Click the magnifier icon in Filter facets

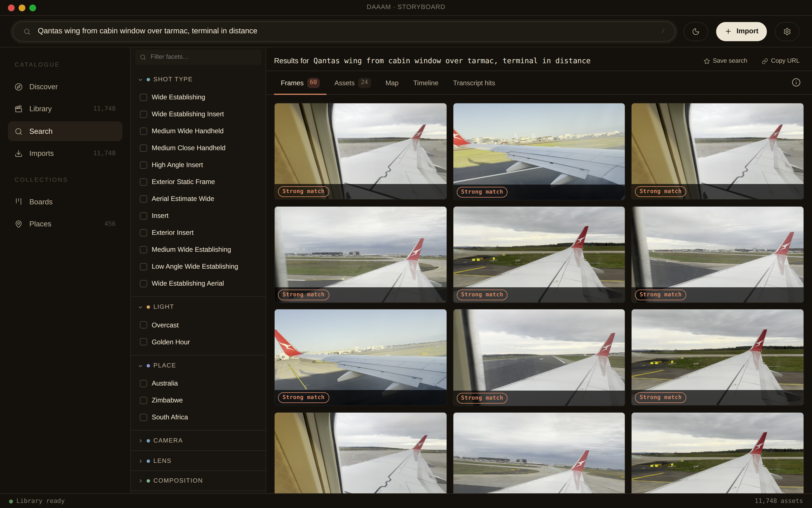[143, 57]
